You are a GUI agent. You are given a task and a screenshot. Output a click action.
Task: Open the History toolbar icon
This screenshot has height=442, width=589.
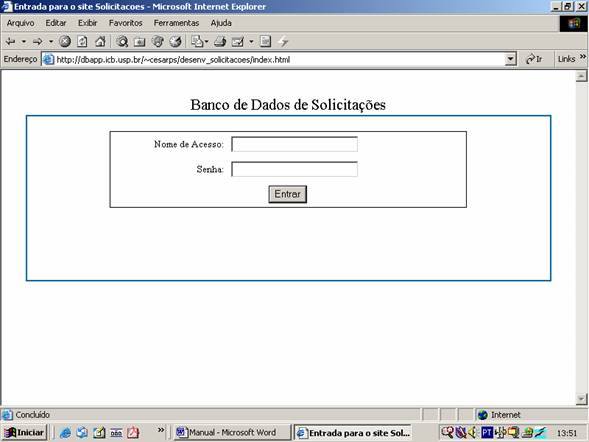coord(175,41)
